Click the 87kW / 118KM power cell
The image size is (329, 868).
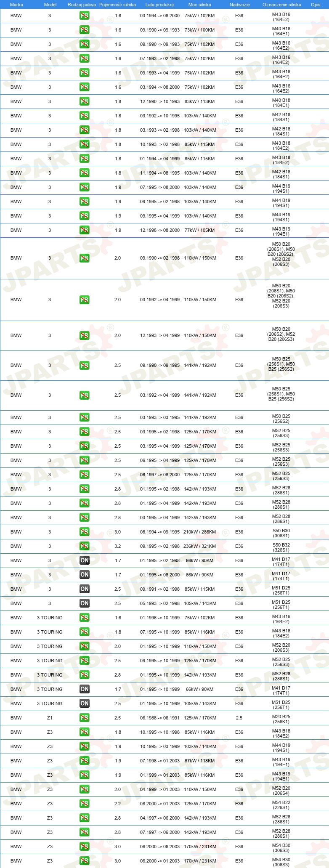pyautogui.click(x=200, y=761)
